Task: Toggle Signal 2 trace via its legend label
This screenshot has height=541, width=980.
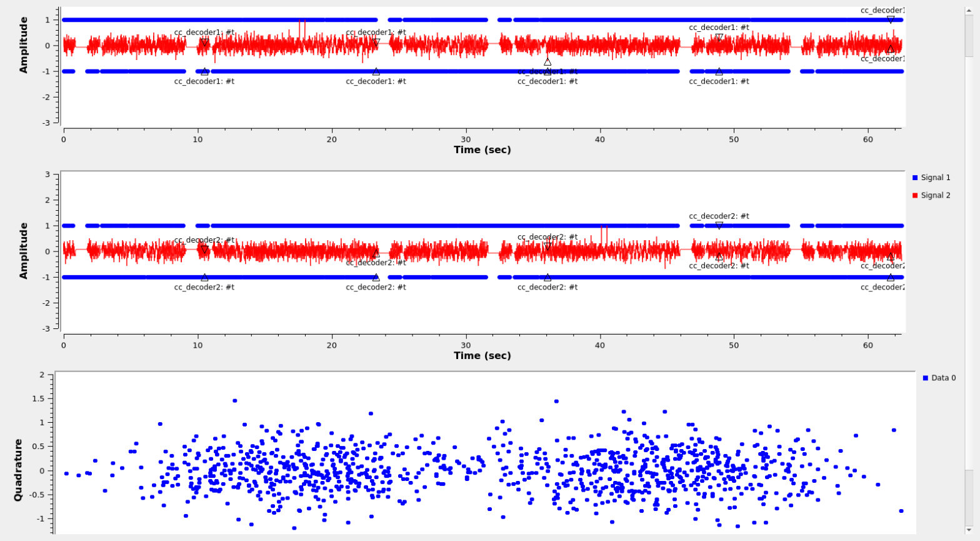Action: pos(935,196)
